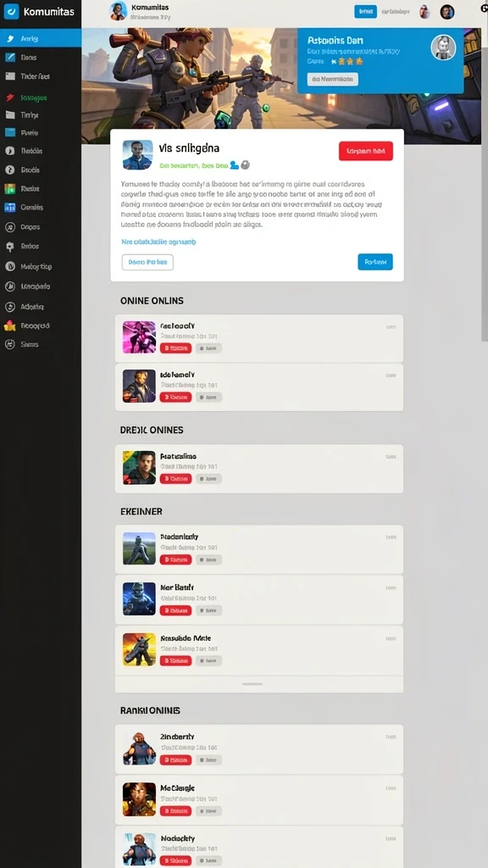Open the profile photo thumbnail in the white card
The image size is (488, 868).
coord(138,154)
